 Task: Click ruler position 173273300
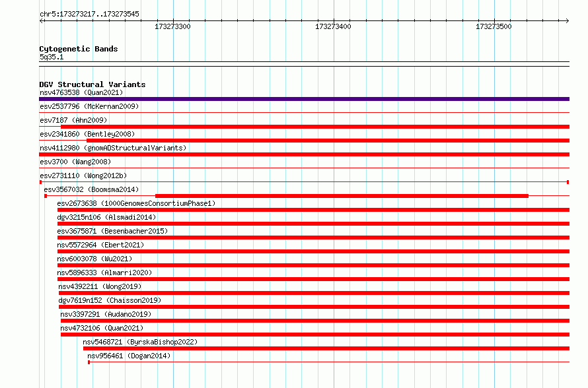[172, 26]
